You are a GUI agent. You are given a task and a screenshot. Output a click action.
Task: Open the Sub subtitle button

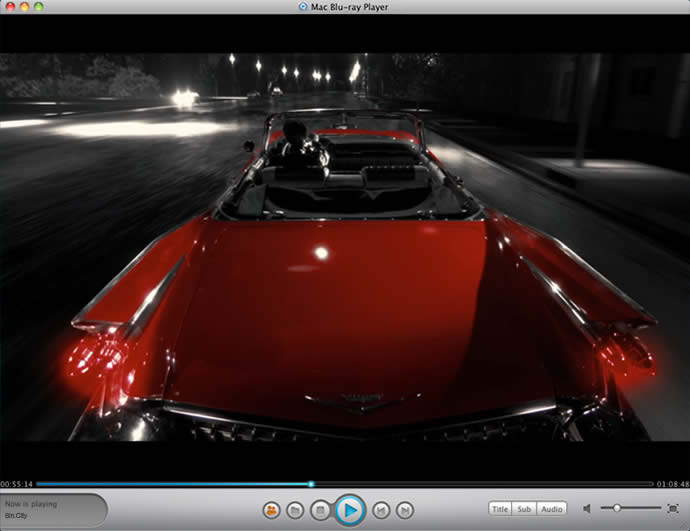coord(524,509)
